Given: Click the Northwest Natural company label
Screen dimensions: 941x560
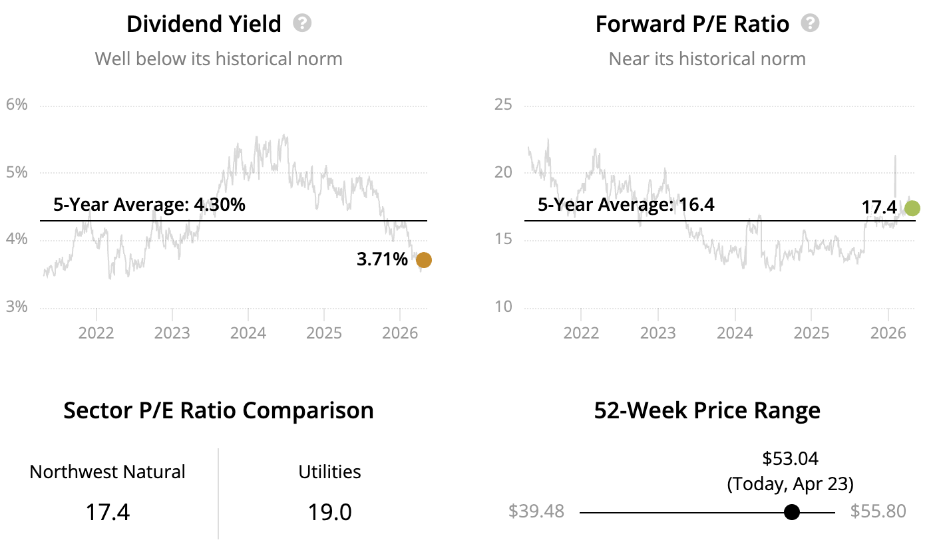Looking at the screenshot, I should pos(107,472).
